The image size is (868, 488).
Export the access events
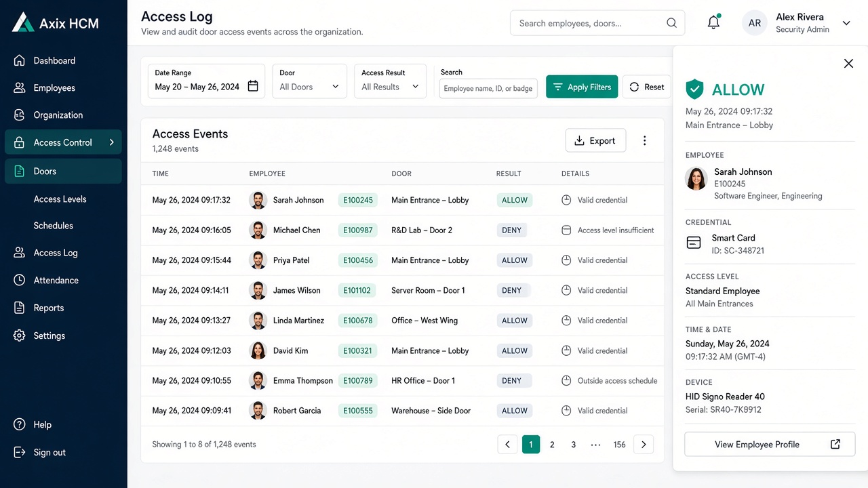(595, 140)
